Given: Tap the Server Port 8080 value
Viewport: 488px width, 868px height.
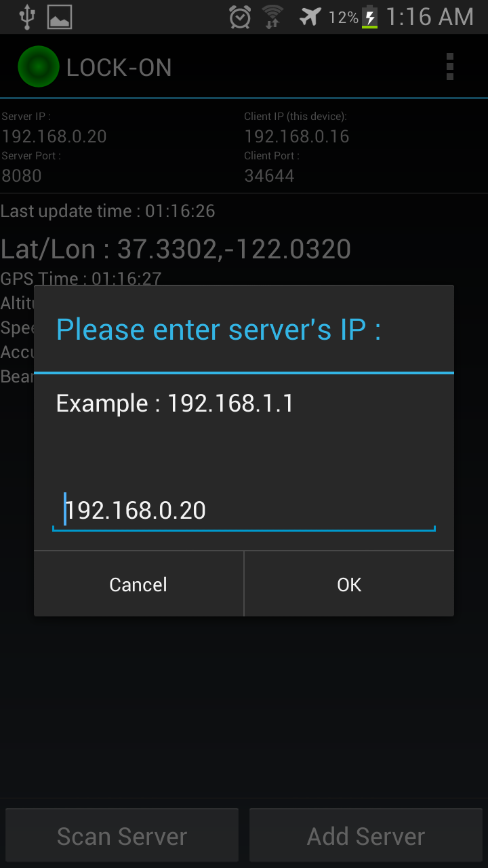Looking at the screenshot, I should [22, 176].
